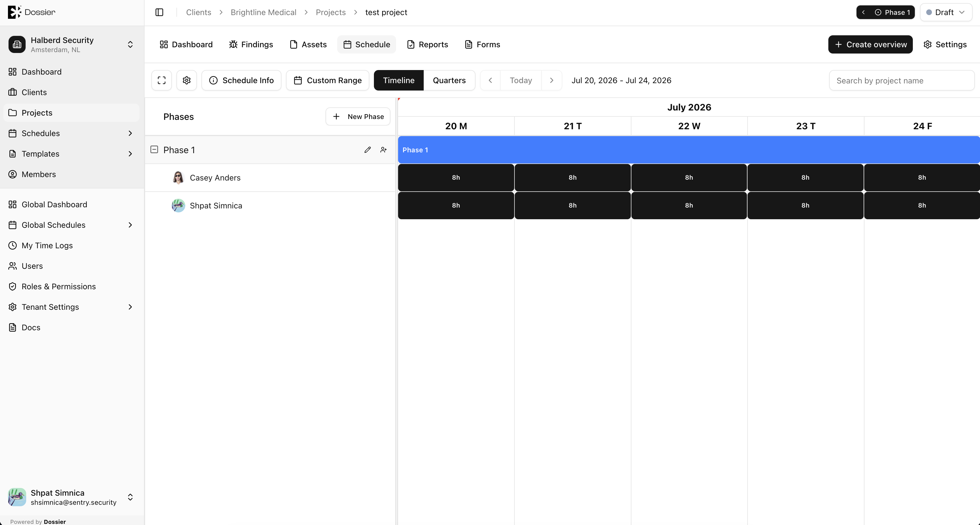The height and width of the screenshot is (525, 980).
Task: Open Clients in sidebar
Action: click(71, 92)
